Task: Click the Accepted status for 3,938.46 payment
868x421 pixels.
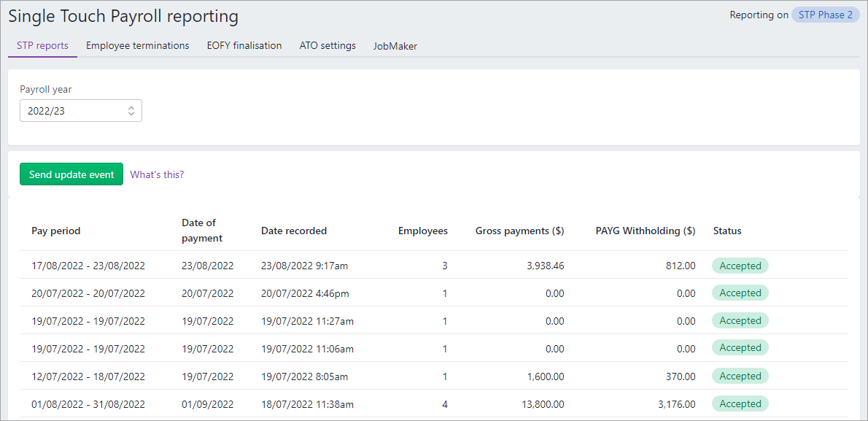Action: click(x=740, y=266)
